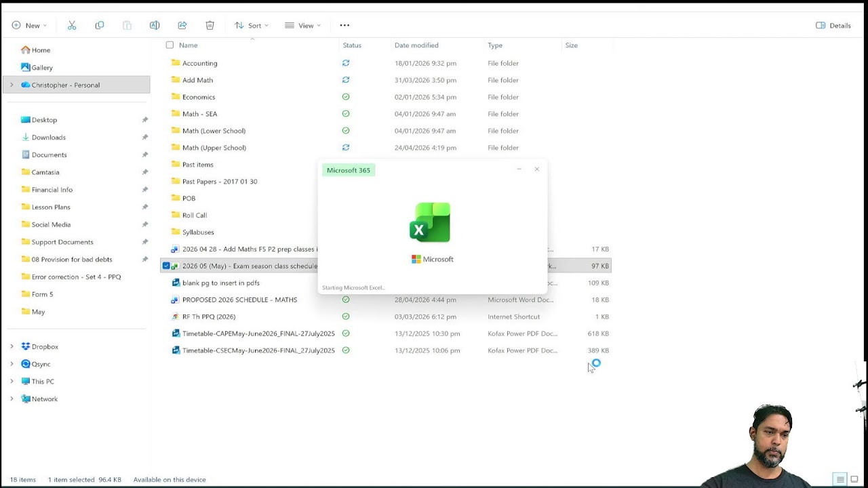Select the Past items folder

click(197, 165)
